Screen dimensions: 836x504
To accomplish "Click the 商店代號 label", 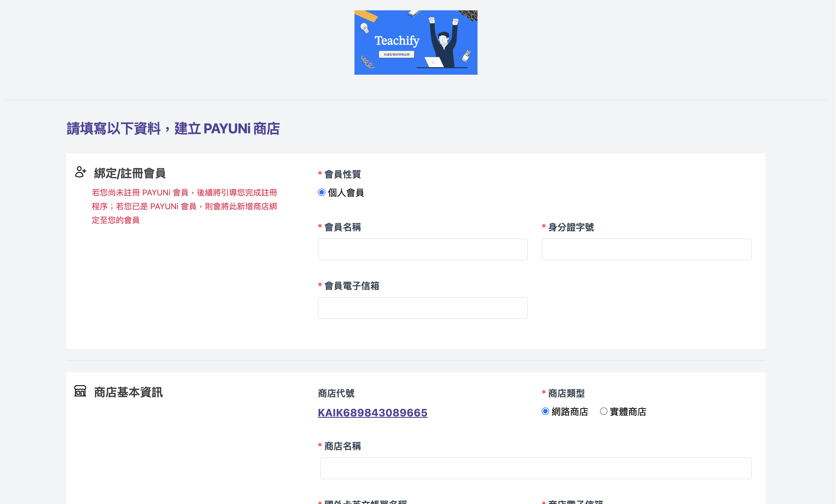I will (x=336, y=393).
